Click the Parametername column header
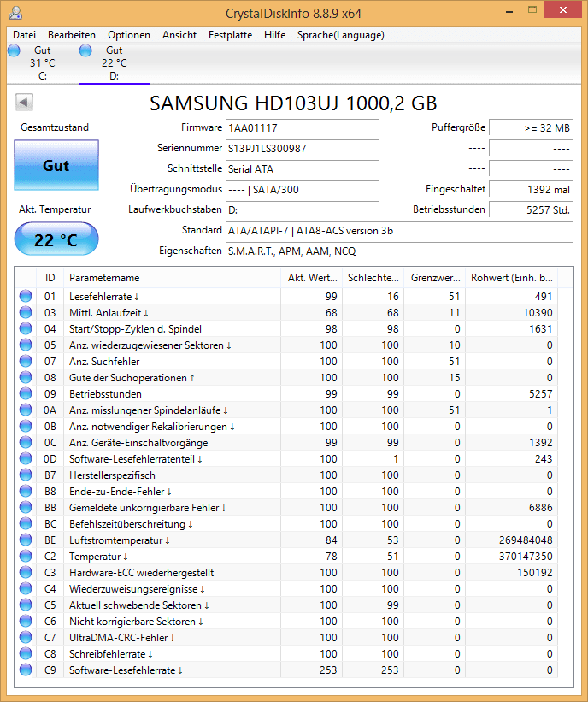 [173, 278]
